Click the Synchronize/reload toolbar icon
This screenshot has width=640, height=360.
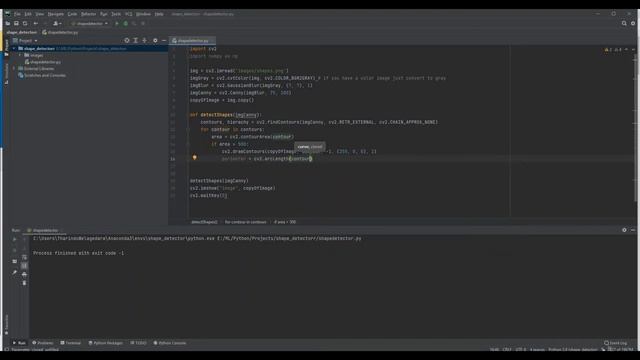(x=25, y=23)
